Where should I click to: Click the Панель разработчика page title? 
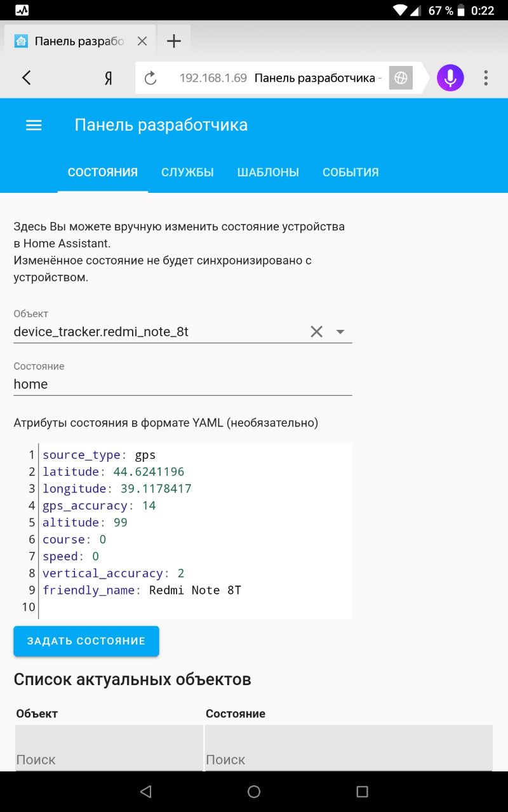(161, 125)
